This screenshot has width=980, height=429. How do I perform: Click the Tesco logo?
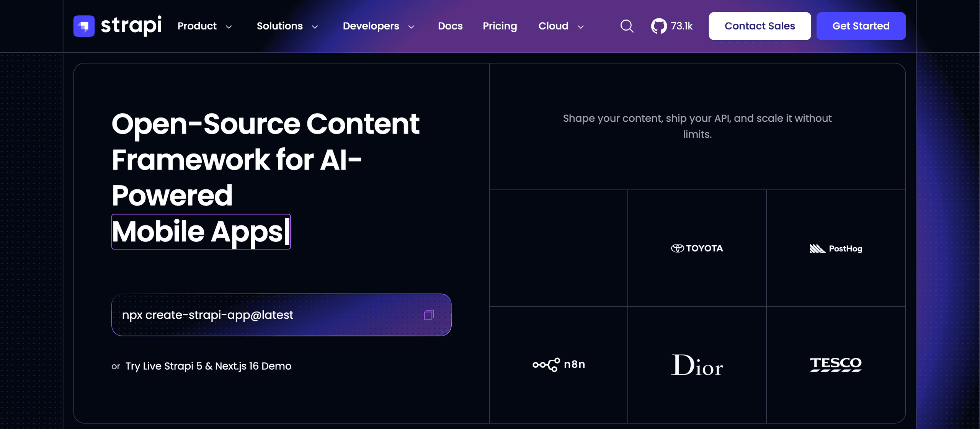point(836,364)
